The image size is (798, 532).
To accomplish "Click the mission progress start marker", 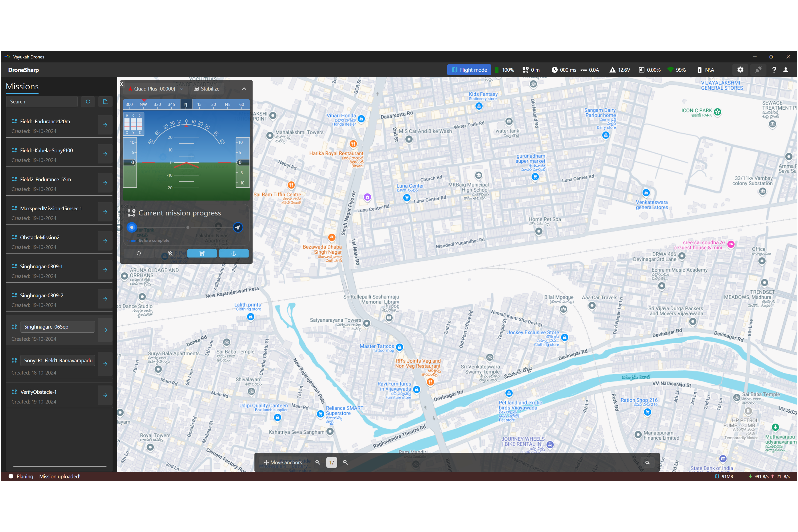I will (x=132, y=227).
